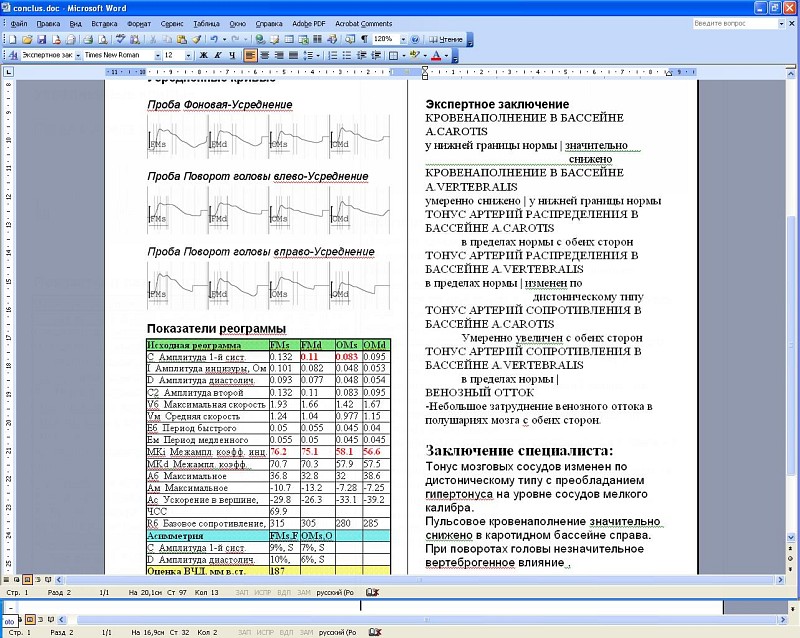Viewport: 800px width, 638px height.
Task: Open the Правка menu
Action: 48,23
